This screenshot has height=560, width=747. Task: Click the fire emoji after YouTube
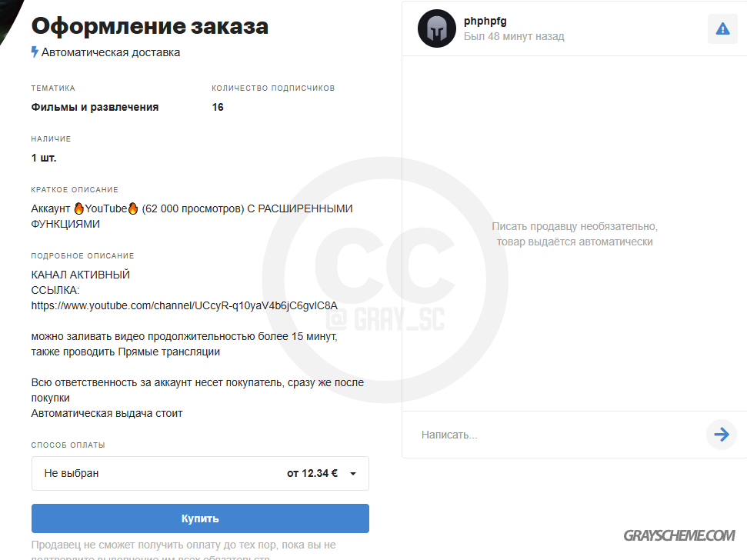(133, 208)
